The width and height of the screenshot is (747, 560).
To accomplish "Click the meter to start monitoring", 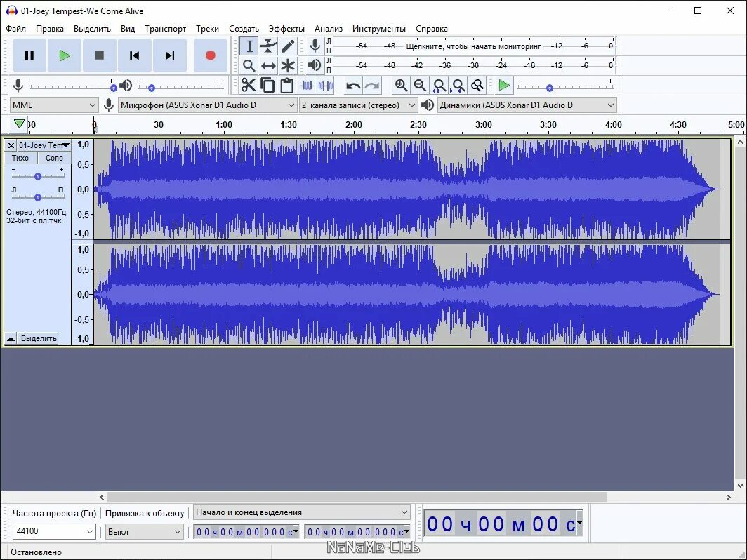I will tap(473, 46).
